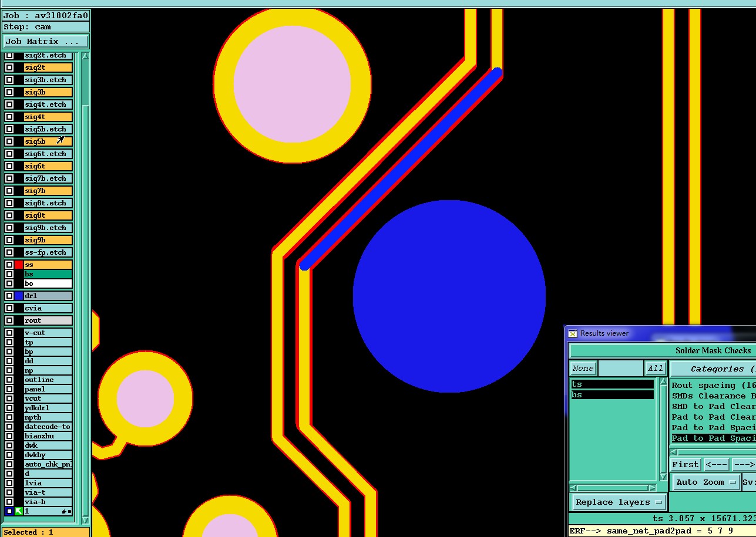Toggle checkbox for sig3b.etch layer
This screenshot has height=537, width=756.
[9, 80]
